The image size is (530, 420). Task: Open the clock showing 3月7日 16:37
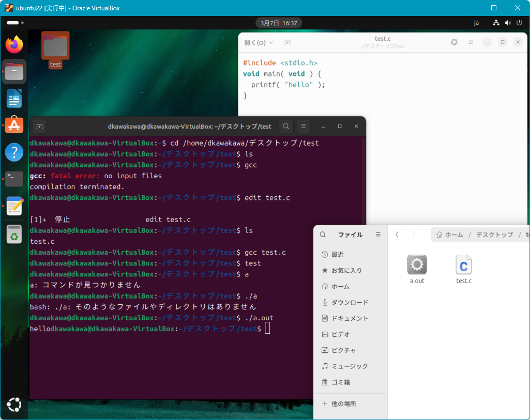pyautogui.click(x=279, y=23)
